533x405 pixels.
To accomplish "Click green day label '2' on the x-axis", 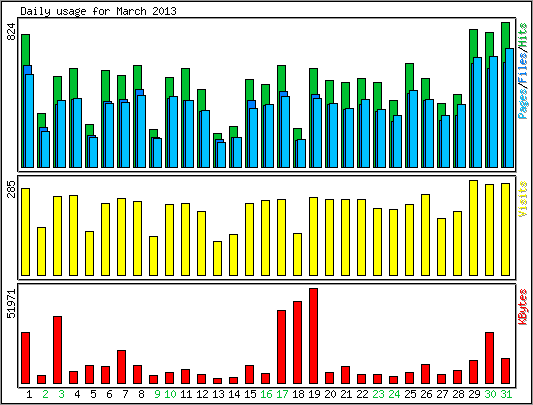I will 45,394.
